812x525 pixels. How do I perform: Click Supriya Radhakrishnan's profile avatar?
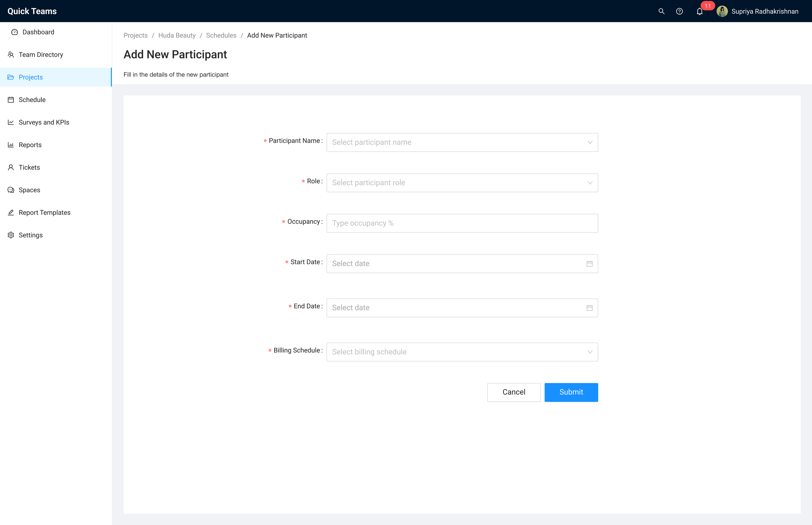[722, 11]
